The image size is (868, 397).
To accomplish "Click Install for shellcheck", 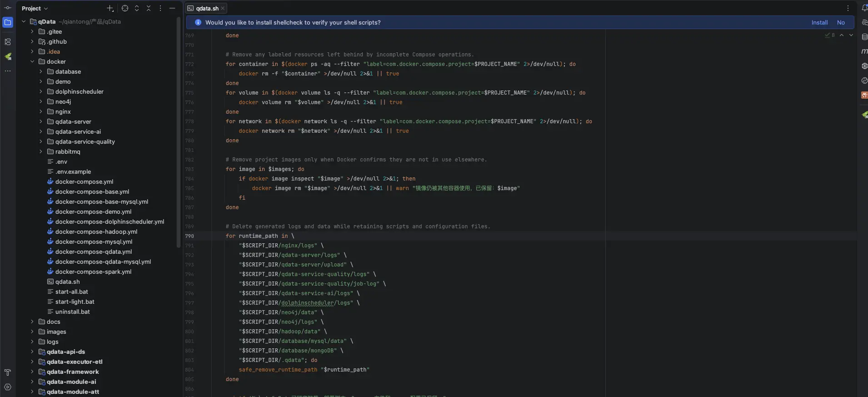I will (x=819, y=22).
